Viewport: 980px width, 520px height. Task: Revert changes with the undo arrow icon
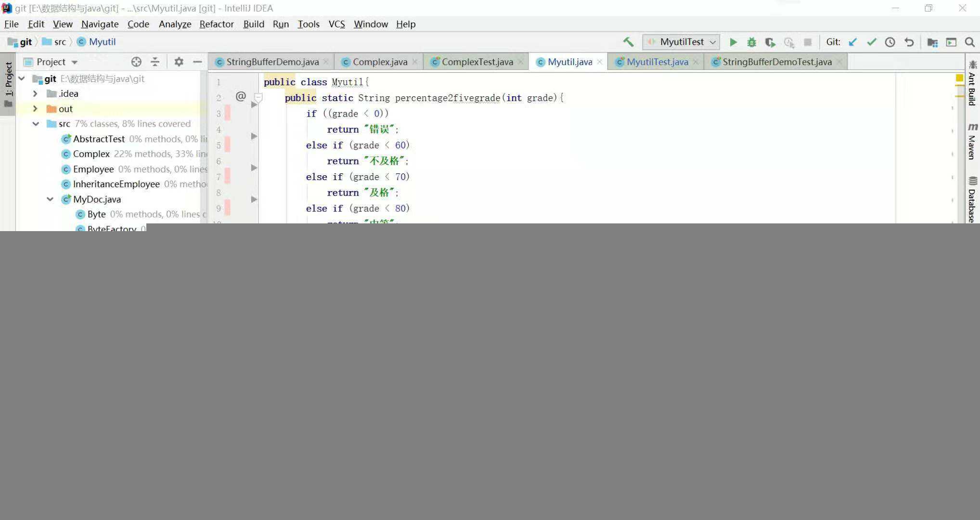click(x=909, y=42)
